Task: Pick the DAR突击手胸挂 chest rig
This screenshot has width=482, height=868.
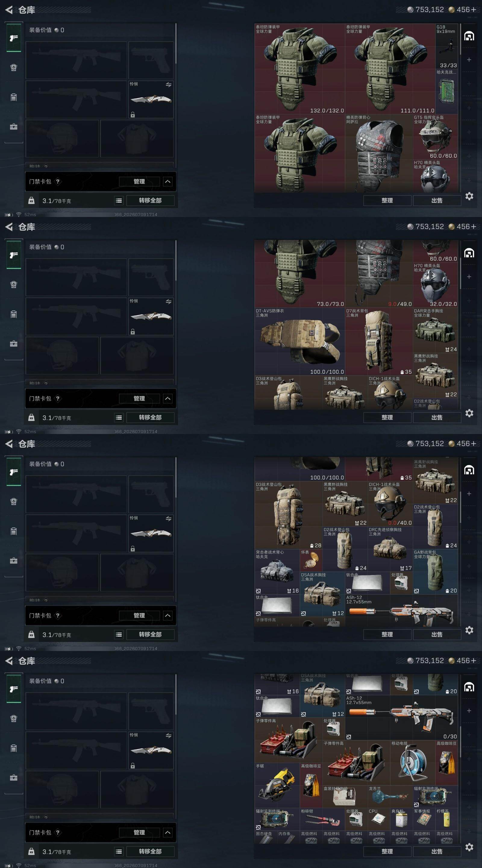Action: (x=436, y=330)
